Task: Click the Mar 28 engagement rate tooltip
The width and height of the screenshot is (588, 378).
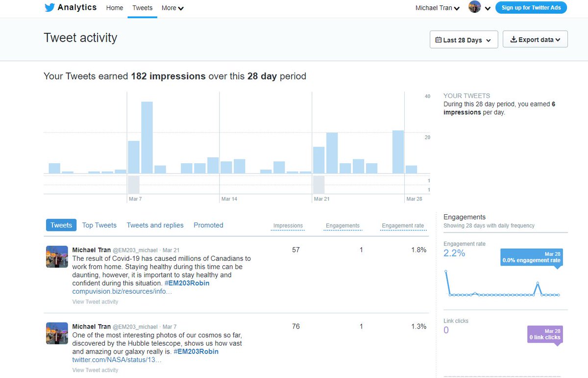Action: click(532, 257)
